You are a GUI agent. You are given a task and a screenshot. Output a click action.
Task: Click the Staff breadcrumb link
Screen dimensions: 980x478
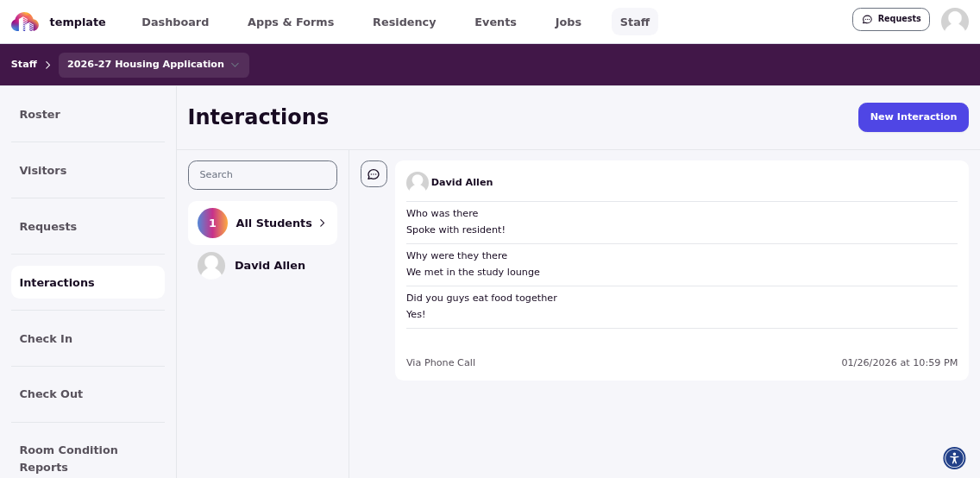[24, 65]
